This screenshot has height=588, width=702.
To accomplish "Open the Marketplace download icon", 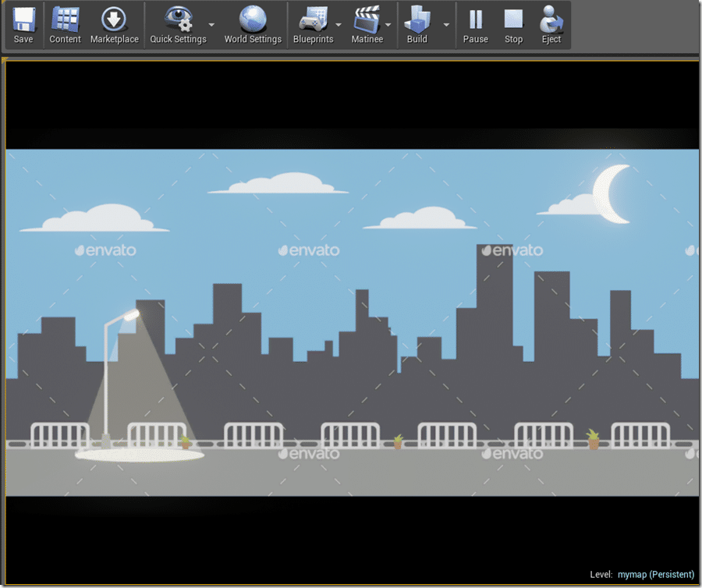I will coord(114,19).
